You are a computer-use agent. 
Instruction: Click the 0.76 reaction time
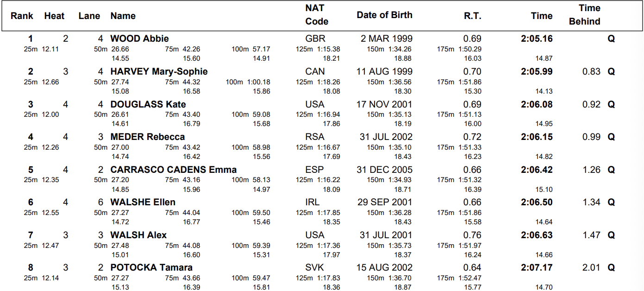coord(472,235)
